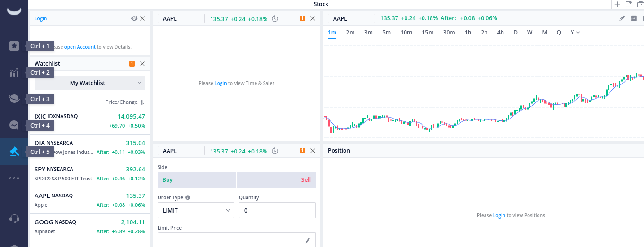Image resolution: width=644 pixels, height=247 pixels.
Task: Select the GOOG NASDAQ watchlist row
Action: [90, 227]
